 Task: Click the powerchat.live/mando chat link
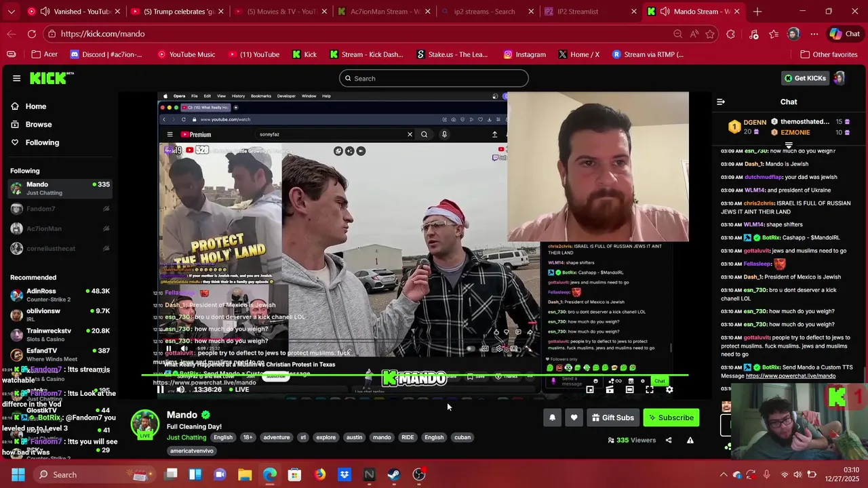point(791,375)
